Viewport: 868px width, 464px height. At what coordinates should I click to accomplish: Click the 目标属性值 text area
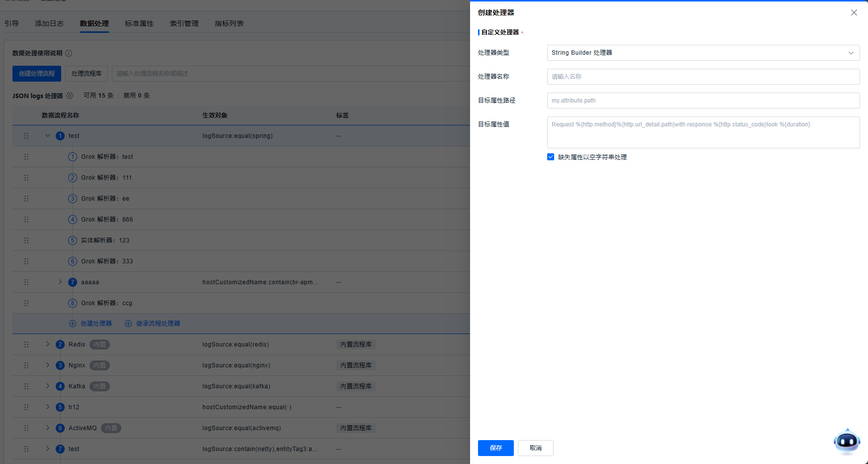tap(703, 132)
